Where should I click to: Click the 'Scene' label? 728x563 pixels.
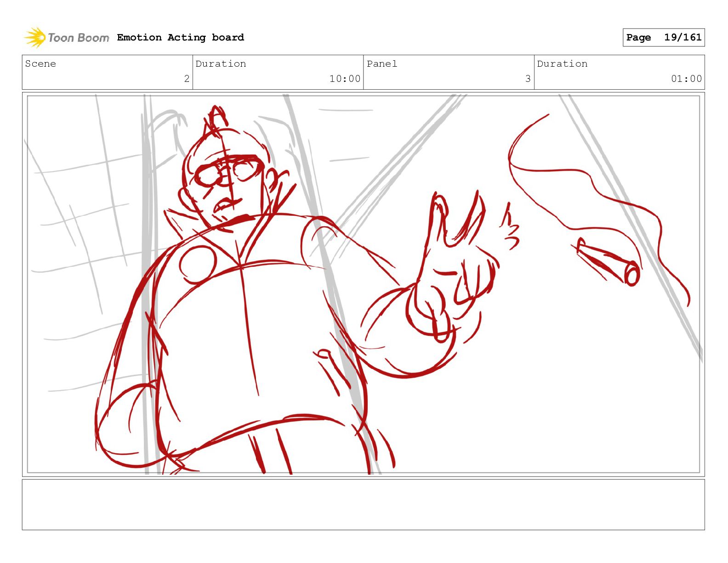(x=40, y=63)
